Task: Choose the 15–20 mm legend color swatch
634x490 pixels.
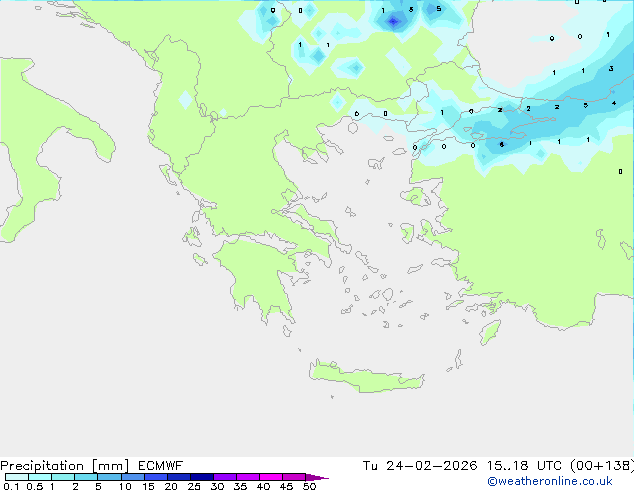Action: [x=156, y=477]
